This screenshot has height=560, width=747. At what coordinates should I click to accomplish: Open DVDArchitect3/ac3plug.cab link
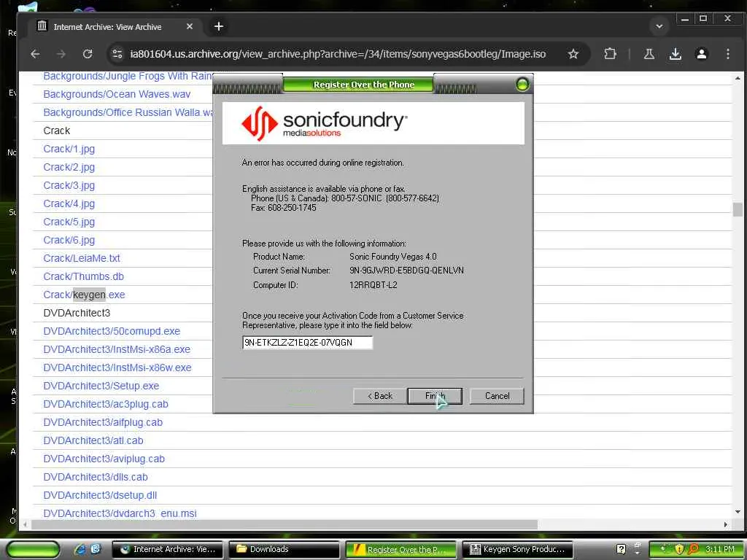106,404
